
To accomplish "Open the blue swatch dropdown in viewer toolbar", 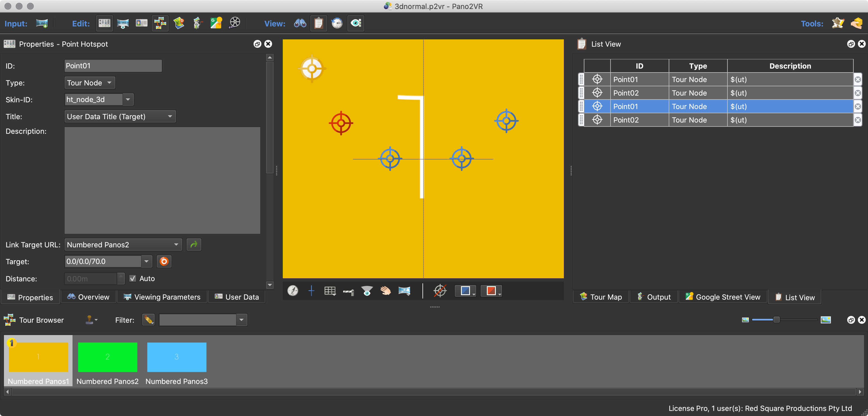I will point(466,290).
